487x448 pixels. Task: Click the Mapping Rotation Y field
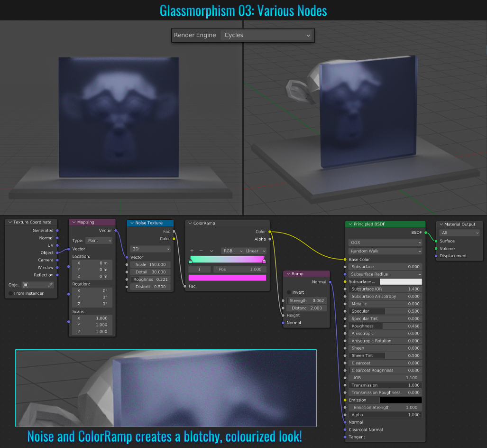pyautogui.click(x=92, y=297)
